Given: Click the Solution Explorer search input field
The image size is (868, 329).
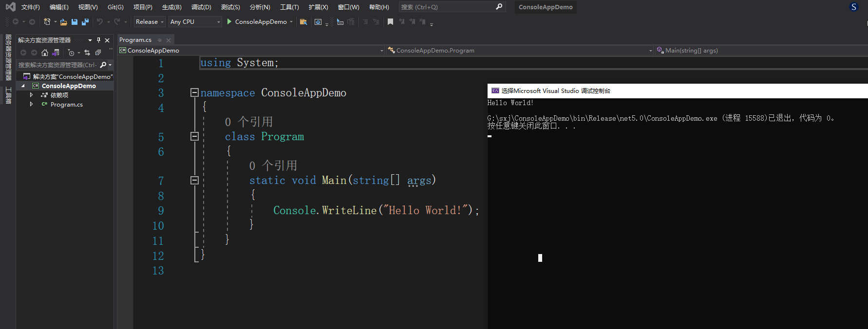Looking at the screenshot, I should click(x=57, y=65).
